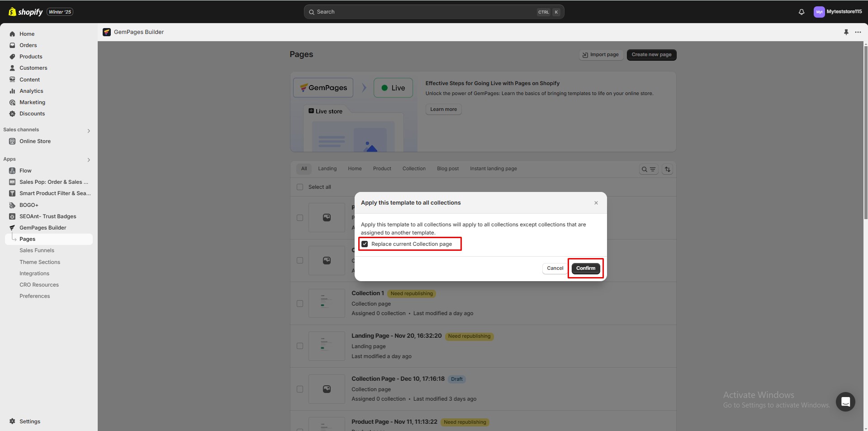This screenshot has width=868, height=431.
Task: Open the notifications bell
Action: click(801, 12)
